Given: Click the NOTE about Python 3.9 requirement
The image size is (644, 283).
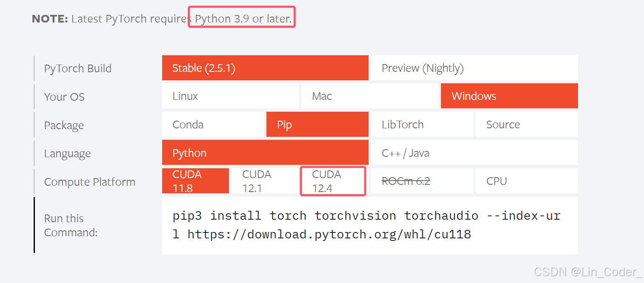Looking at the screenshot, I should [x=162, y=19].
